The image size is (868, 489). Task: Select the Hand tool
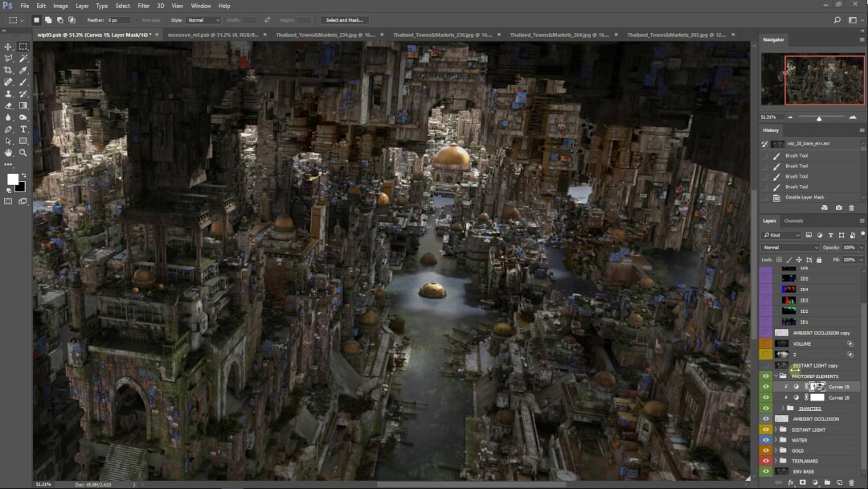(8, 153)
